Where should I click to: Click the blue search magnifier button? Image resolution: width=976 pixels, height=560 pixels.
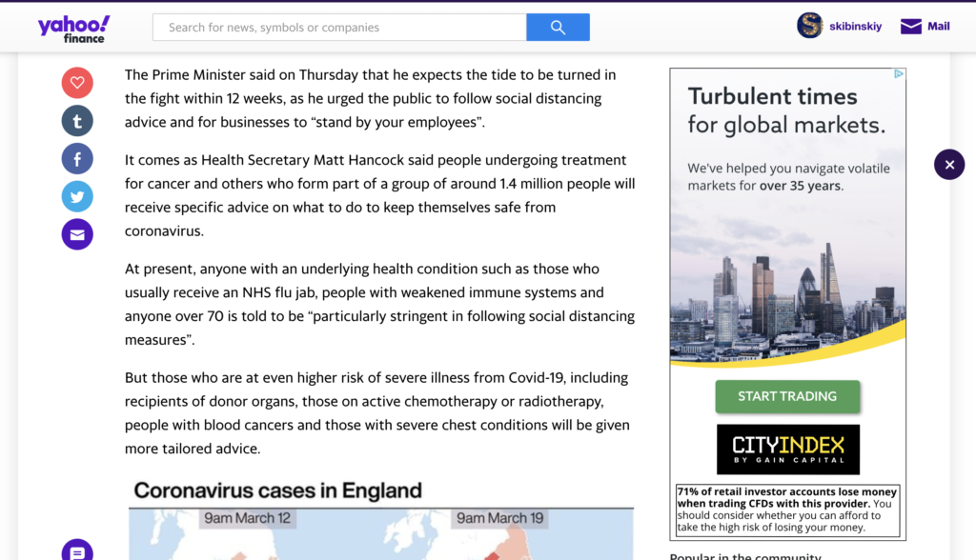[x=558, y=28]
